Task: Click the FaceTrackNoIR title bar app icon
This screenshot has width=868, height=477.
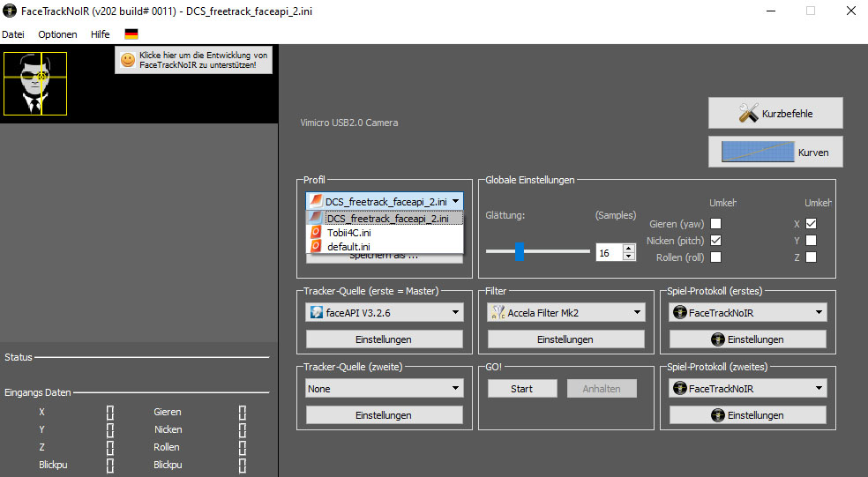Action: [10, 11]
